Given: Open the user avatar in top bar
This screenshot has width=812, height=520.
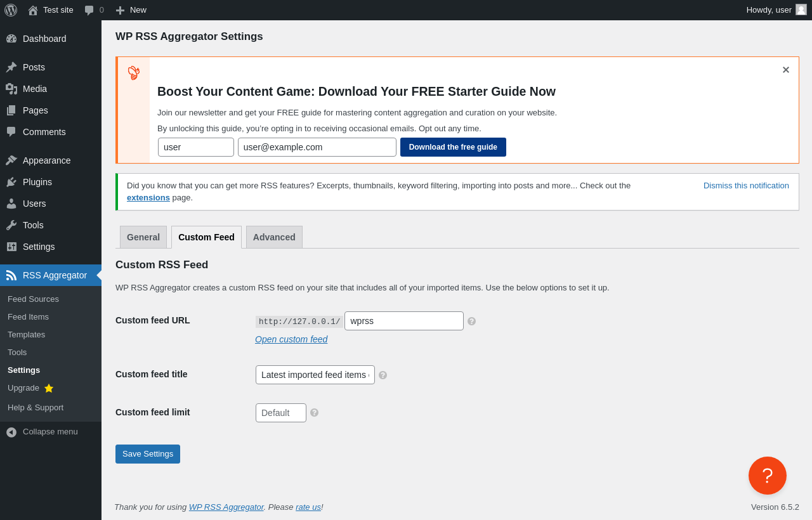Looking at the screenshot, I should click(801, 10).
